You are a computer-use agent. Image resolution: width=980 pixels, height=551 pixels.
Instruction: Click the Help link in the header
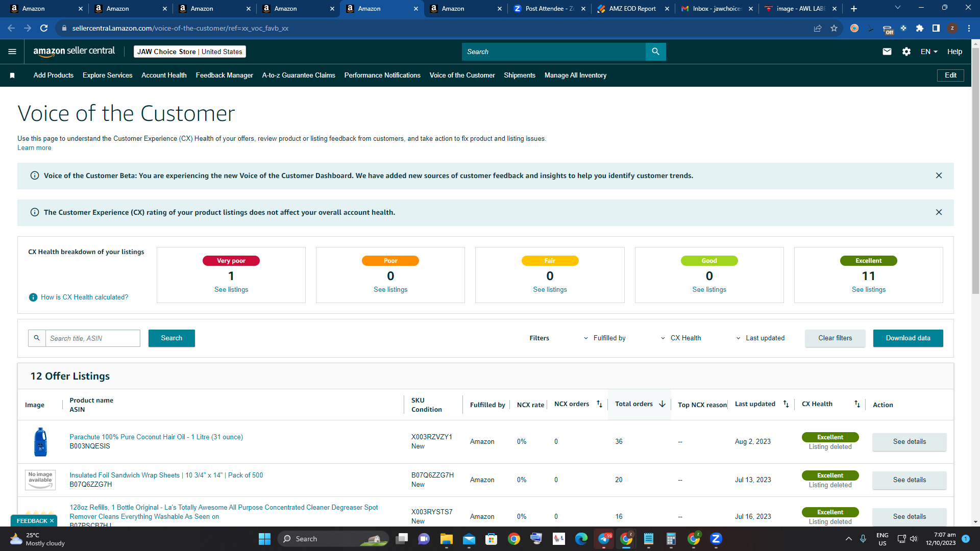pyautogui.click(x=954, y=52)
